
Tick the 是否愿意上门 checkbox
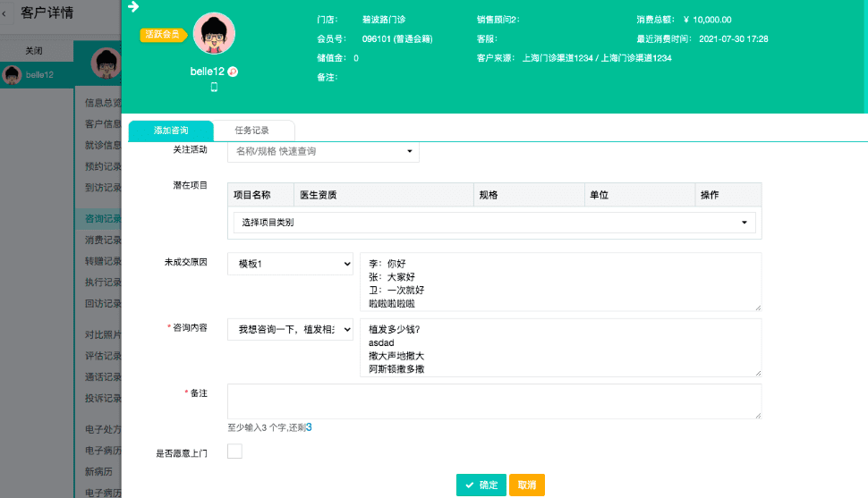click(x=234, y=452)
